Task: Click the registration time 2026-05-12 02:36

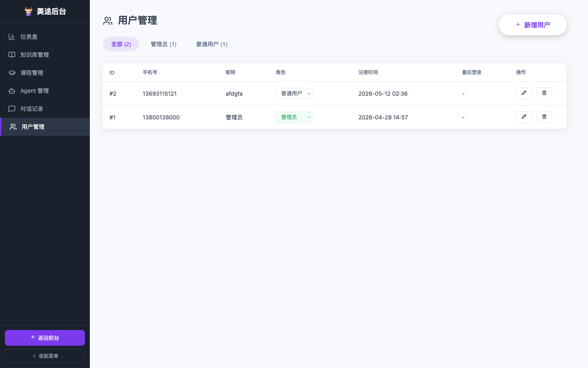Action: tap(383, 94)
